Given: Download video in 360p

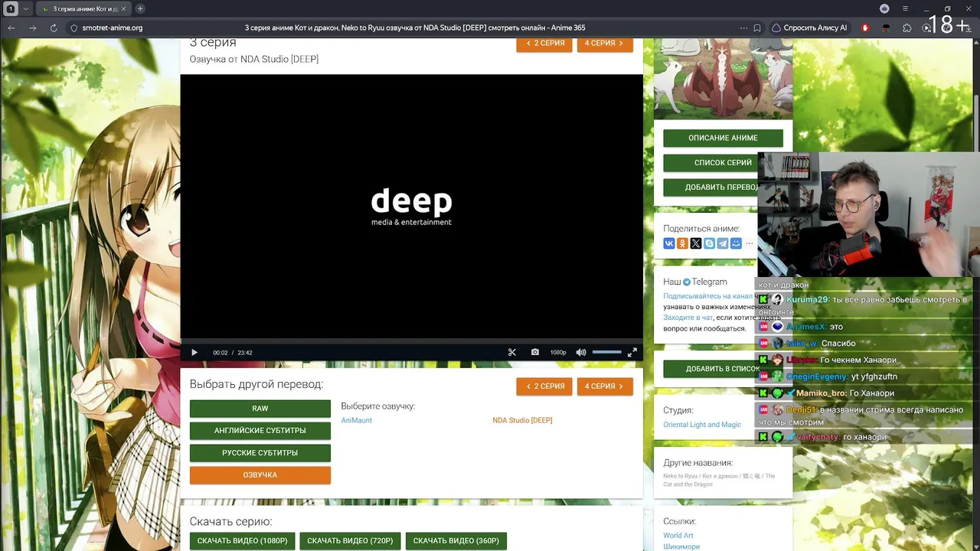Looking at the screenshot, I should 456,541.
